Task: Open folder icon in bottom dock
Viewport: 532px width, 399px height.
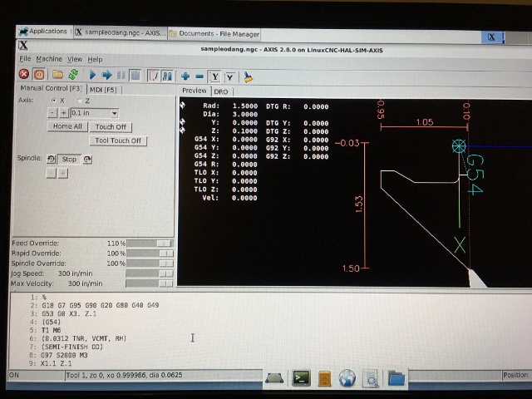Action: point(397,378)
